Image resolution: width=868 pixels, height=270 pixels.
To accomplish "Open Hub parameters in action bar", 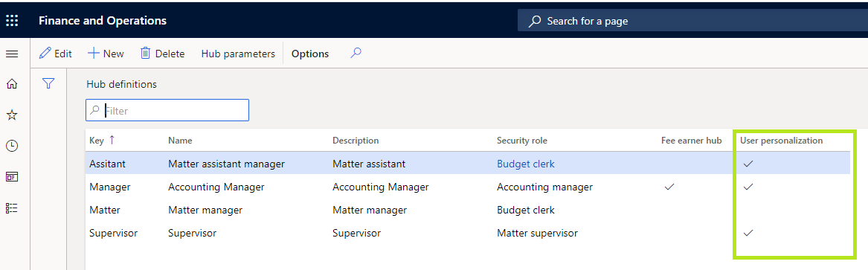I will coord(238,54).
